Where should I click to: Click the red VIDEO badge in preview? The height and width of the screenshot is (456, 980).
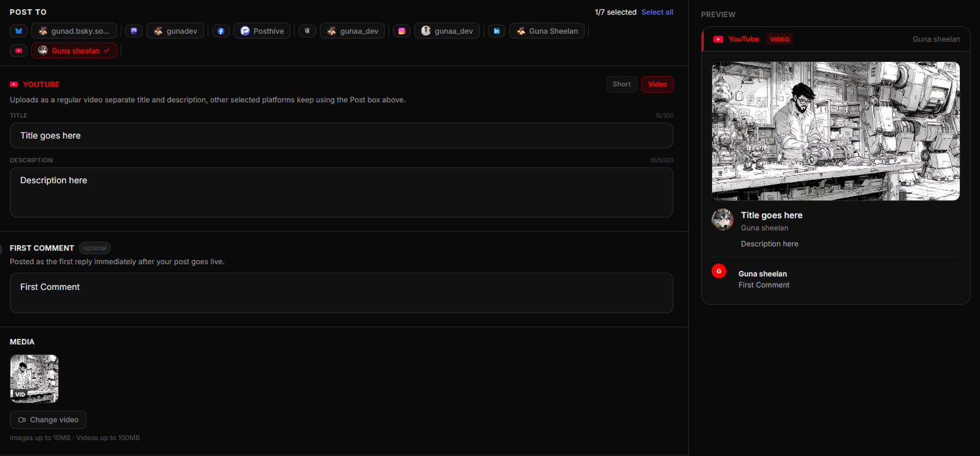780,39
